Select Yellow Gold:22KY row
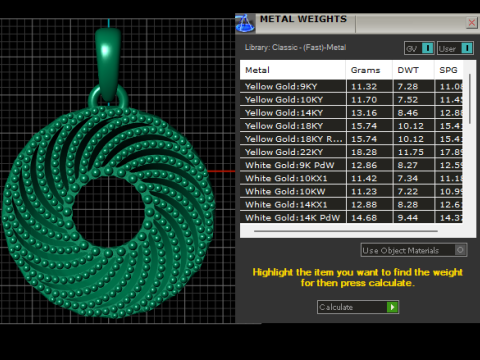The image size is (480, 360). [x=351, y=152]
